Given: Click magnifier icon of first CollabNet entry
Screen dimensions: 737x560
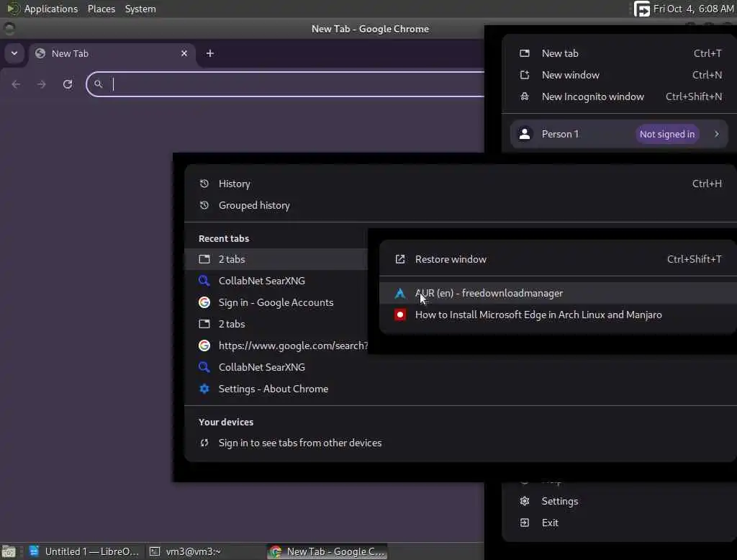Looking at the screenshot, I should (204, 281).
